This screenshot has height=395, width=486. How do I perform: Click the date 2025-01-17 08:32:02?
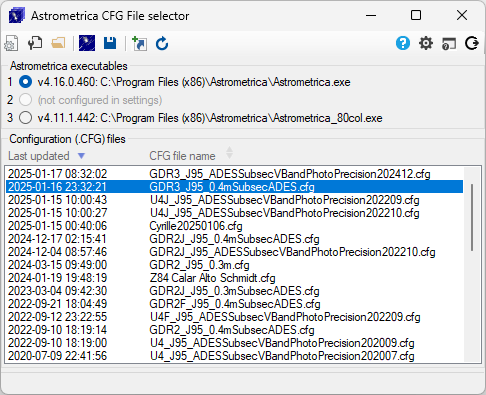57,174
